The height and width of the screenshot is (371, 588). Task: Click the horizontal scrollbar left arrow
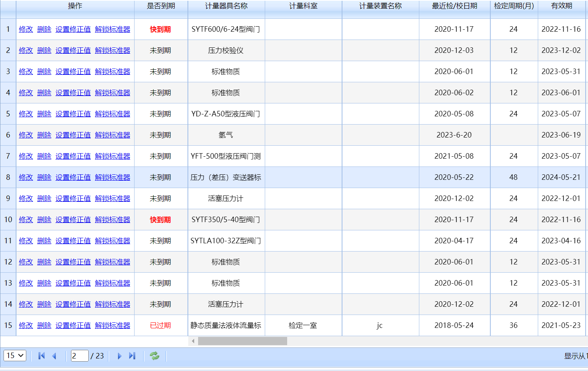[193, 341]
